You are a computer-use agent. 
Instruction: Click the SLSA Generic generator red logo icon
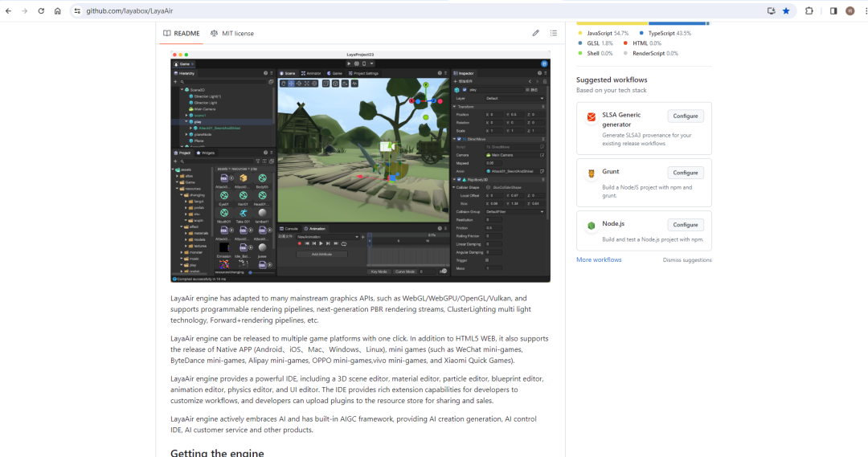click(592, 116)
